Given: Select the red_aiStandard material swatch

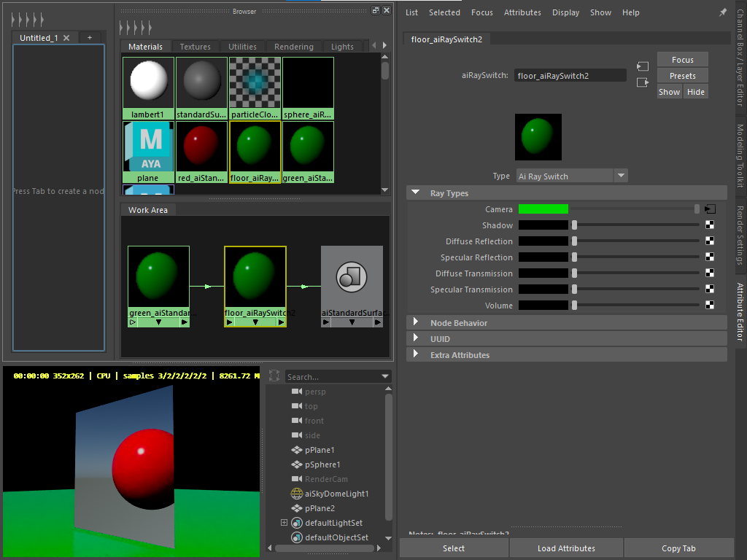Looking at the screenshot, I should [x=201, y=145].
